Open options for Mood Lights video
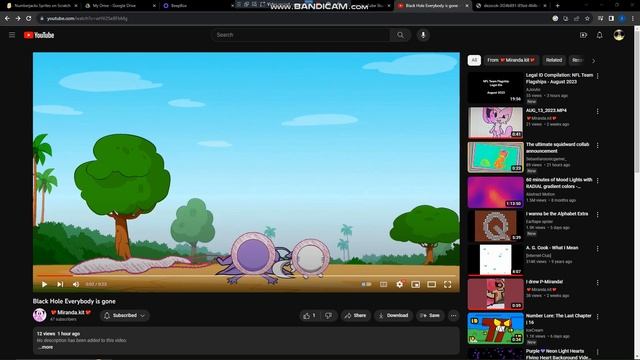The width and height of the screenshot is (640, 360). [x=598, y=181]
